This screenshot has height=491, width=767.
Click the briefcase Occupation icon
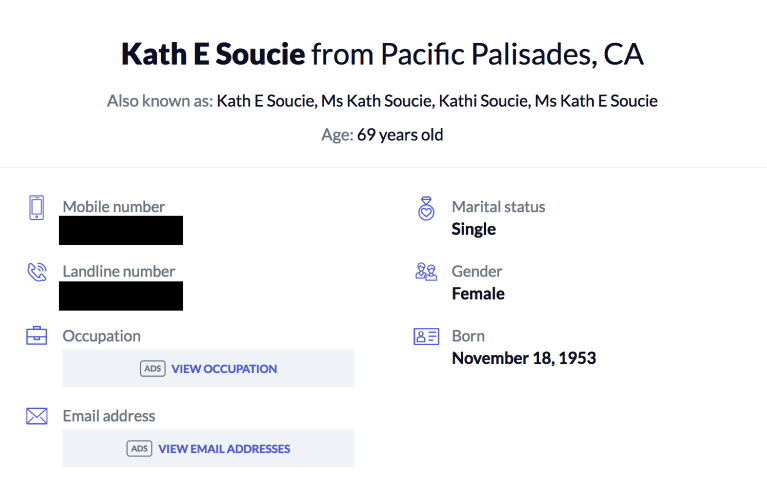pos(37,336)
